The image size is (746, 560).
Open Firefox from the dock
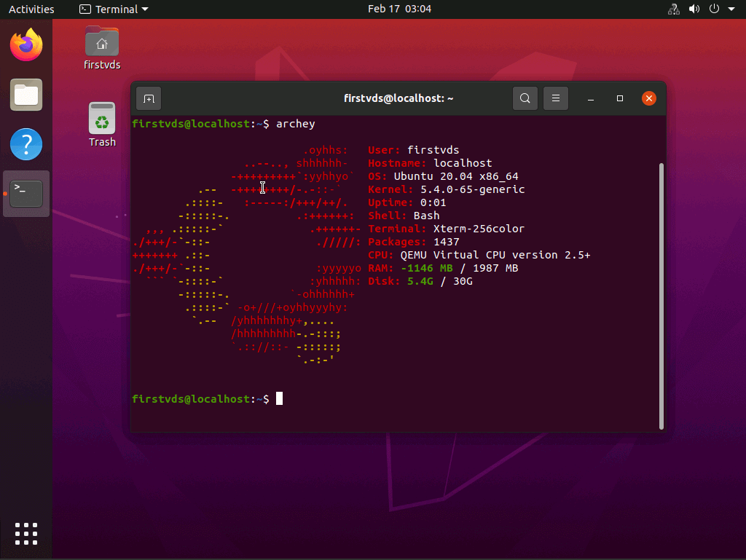tap(26, 44)
